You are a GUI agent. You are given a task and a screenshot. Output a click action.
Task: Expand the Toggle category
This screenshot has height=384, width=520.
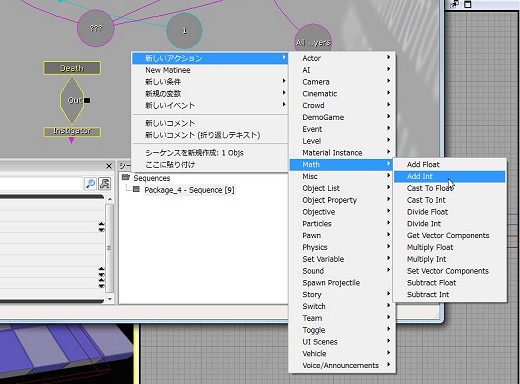point(342,330)
